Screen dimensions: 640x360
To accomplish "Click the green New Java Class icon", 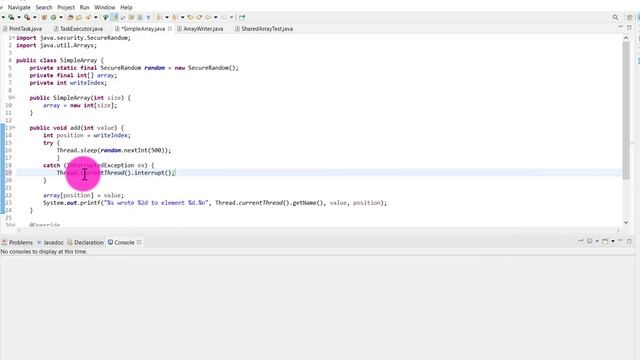I will 53,17.
